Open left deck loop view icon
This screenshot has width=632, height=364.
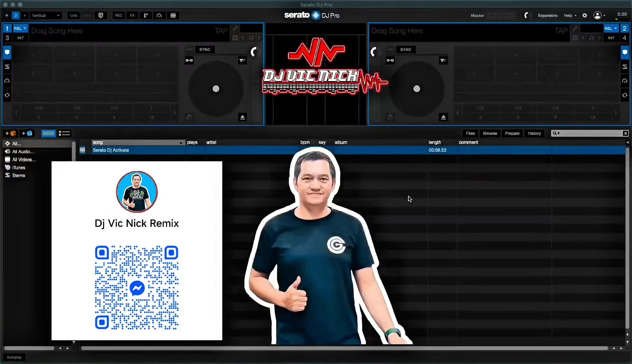(x=7, y=95)
